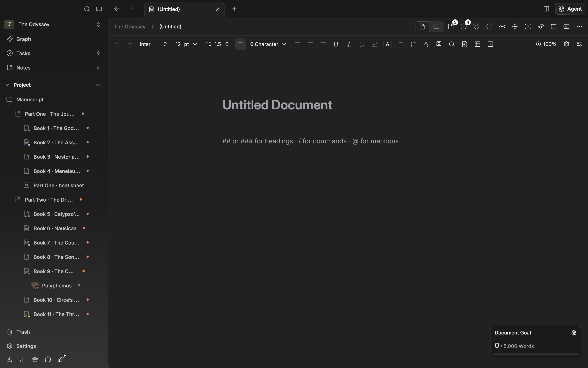Viewport: 588px width, 368px height.
Task: Open the Agent panel
Action: pos(570,9)
